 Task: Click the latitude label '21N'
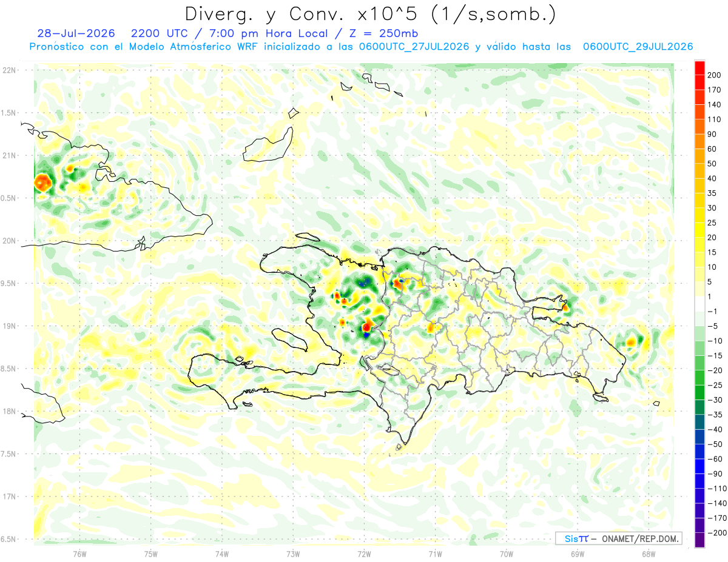tap(9, 156)
